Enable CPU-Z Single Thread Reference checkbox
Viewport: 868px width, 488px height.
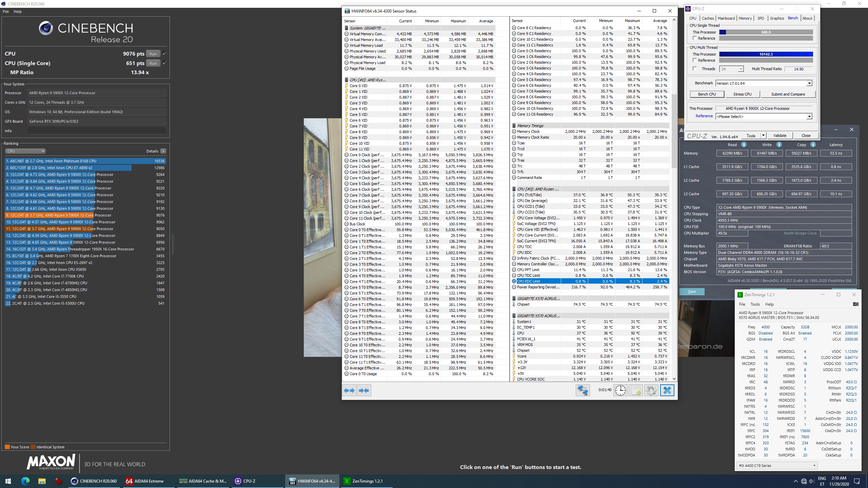695,38
